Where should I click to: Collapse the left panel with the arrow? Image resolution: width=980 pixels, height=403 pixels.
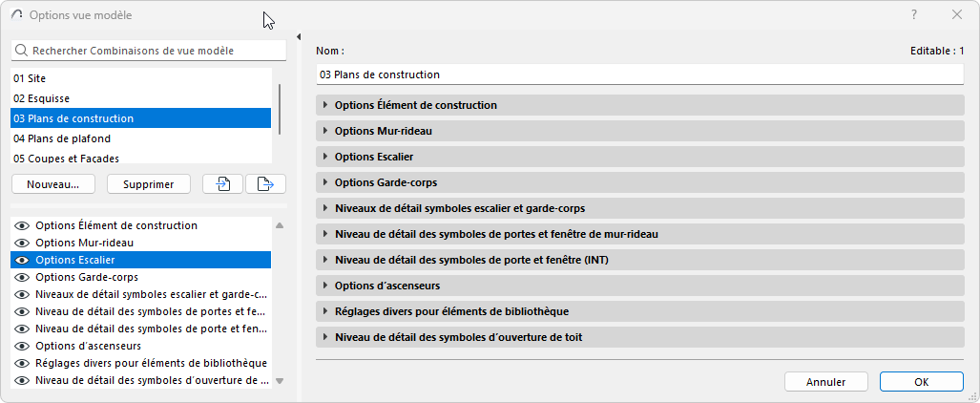pos(300,37)
